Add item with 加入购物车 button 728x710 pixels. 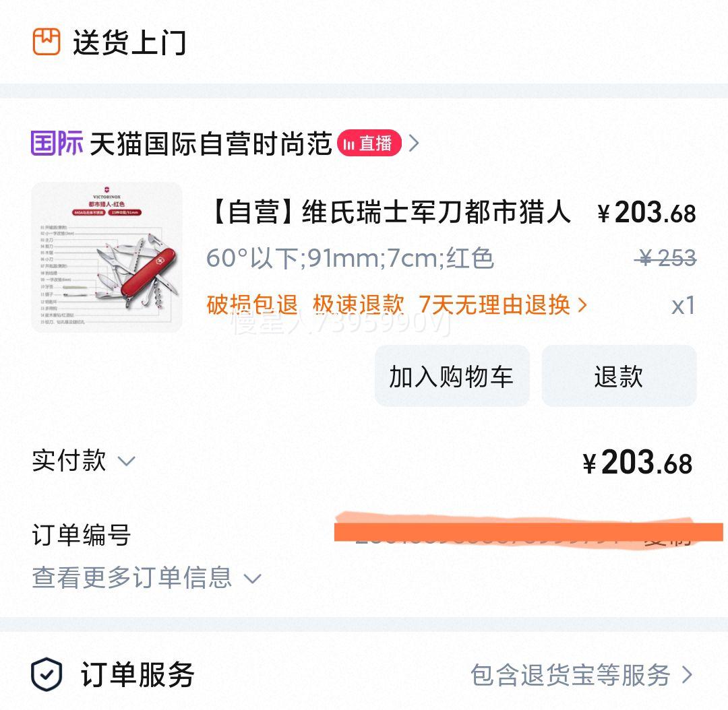point(452,376)
